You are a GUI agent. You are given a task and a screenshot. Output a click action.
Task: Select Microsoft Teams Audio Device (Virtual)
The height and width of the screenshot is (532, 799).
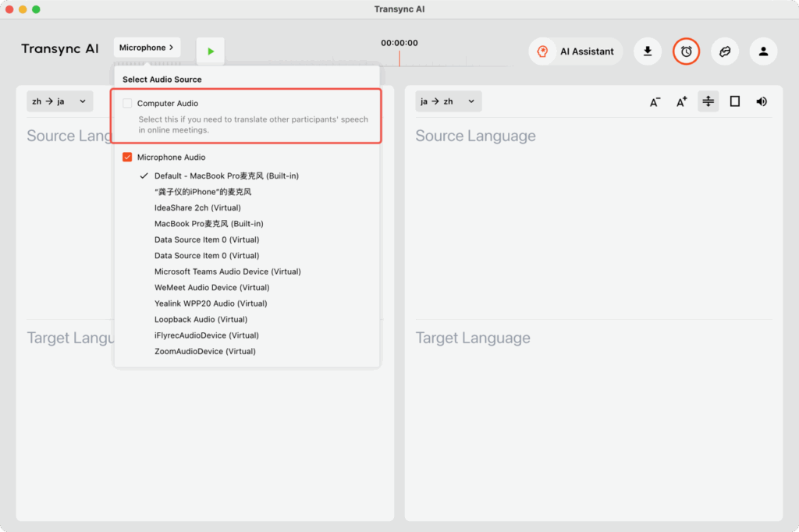[227, 271]
